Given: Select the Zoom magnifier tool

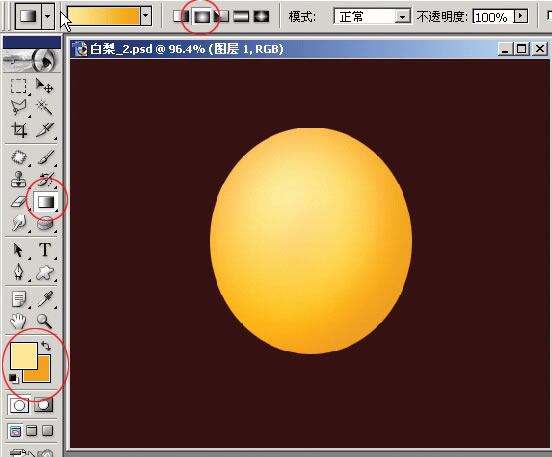Looking at the screenshot, I should (45, 321).
